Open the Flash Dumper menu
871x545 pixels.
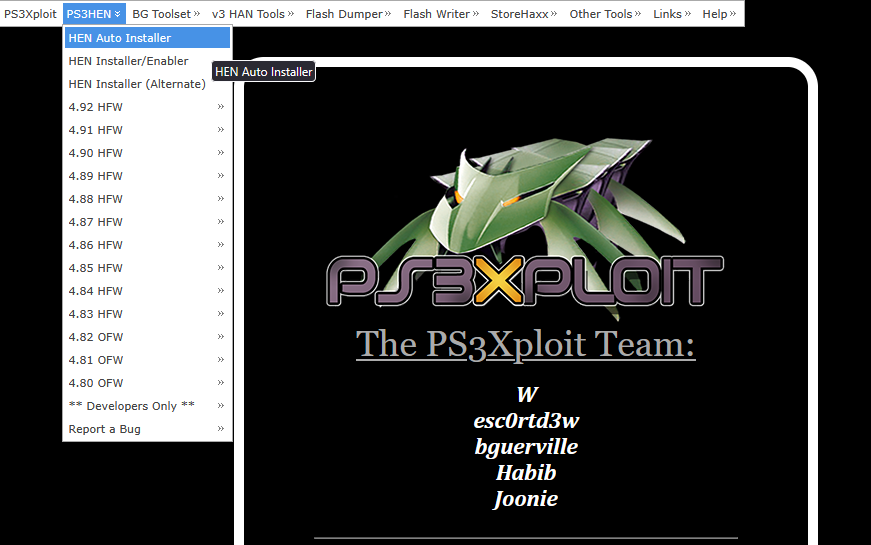coord(348,14)
